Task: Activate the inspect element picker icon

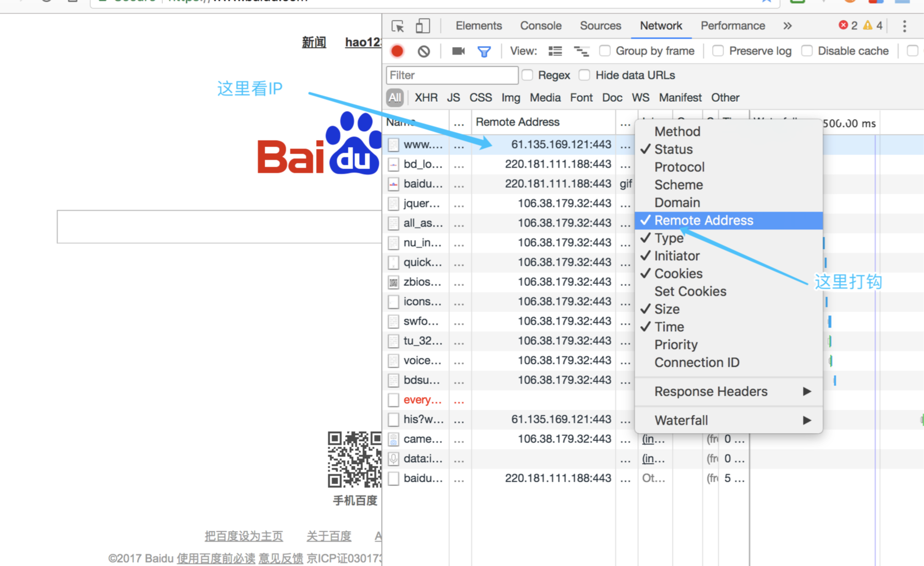Action: point(398,26)
